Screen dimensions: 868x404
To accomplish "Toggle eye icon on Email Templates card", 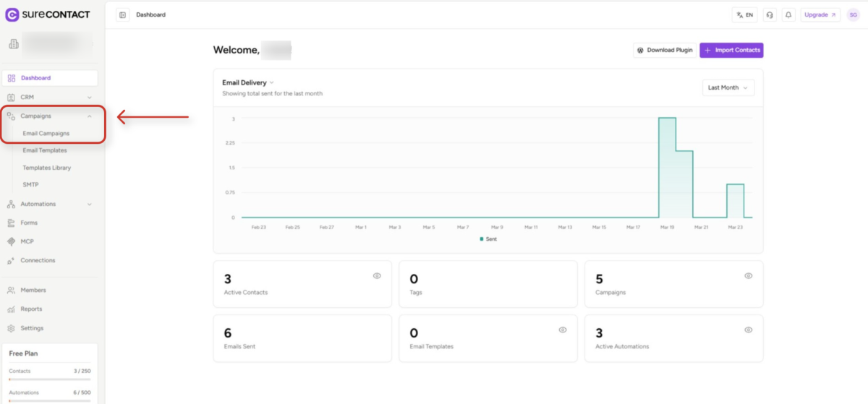I will pyautogui.click(x=563, y=330).
